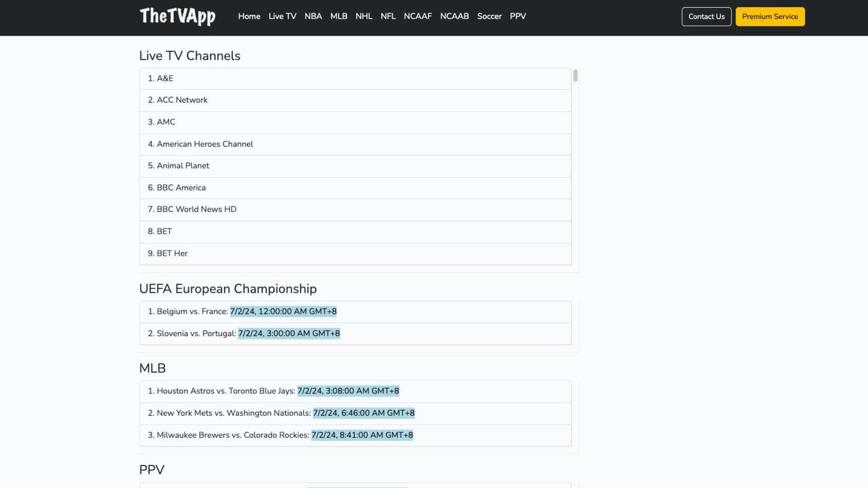The width and height of the screenshot is (868, 488).
Task: Open NCAAB from the navbar
Action: [454, 16]
